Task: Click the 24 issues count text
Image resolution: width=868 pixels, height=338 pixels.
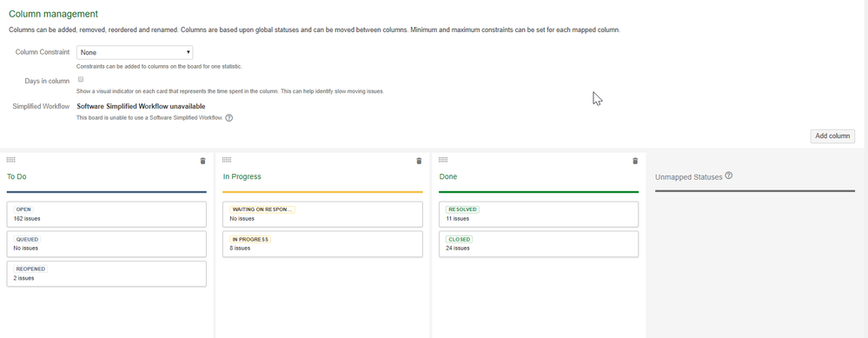Action: 458,249
